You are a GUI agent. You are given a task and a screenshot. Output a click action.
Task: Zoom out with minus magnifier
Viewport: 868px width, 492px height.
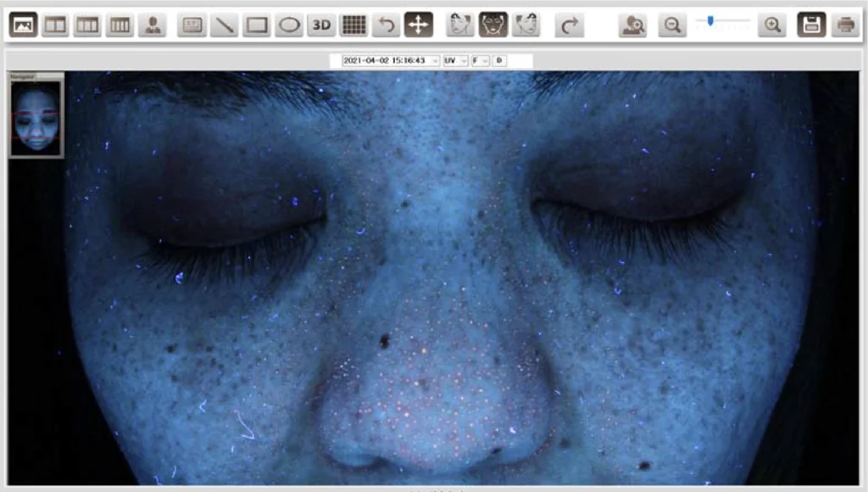tap(672, 25)
